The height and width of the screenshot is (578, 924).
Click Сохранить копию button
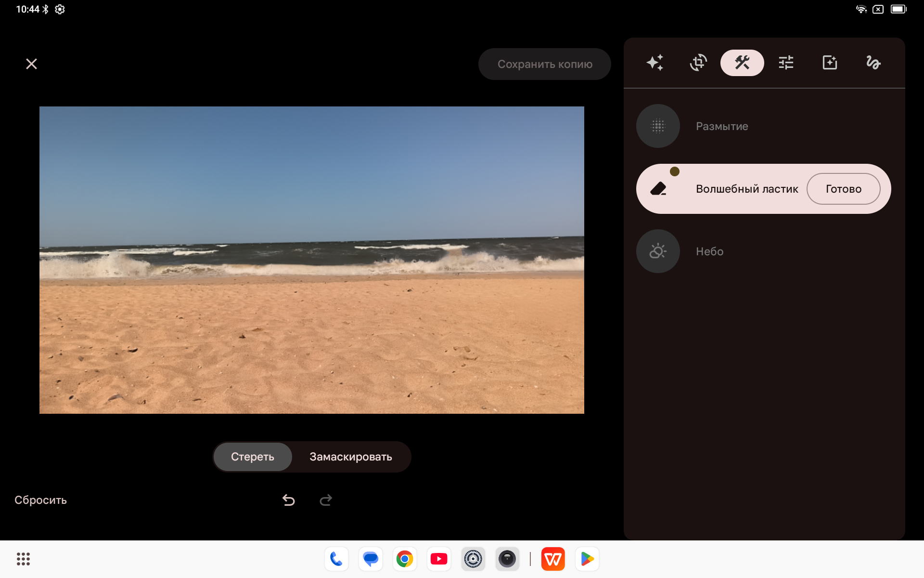click(544, 64)
